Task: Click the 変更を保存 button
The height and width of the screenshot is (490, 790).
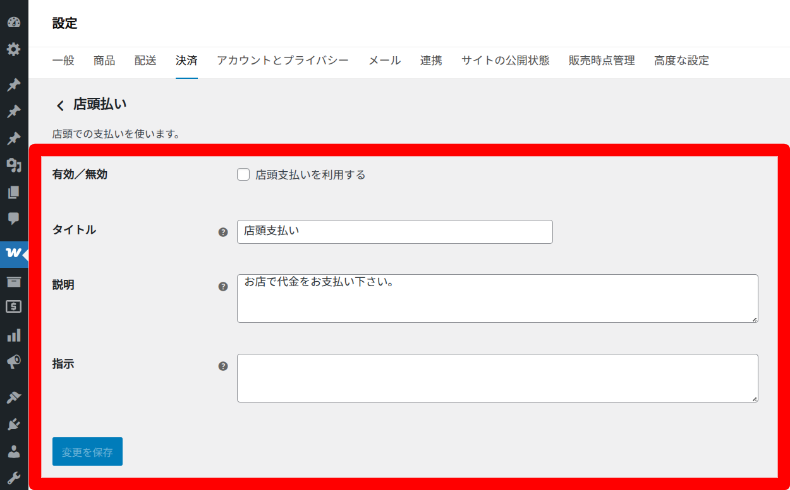Action: [x=88, y=451]
